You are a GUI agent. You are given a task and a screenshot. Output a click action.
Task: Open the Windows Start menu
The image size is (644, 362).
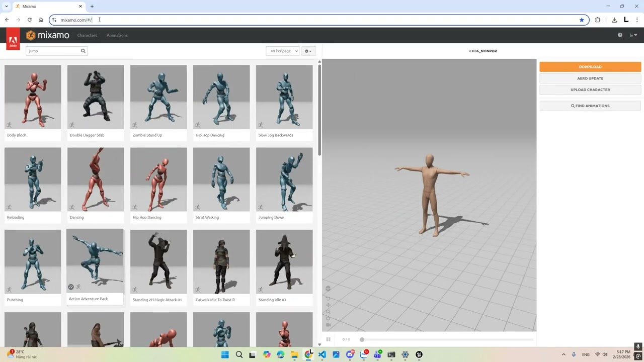click(x=225, y=354)
